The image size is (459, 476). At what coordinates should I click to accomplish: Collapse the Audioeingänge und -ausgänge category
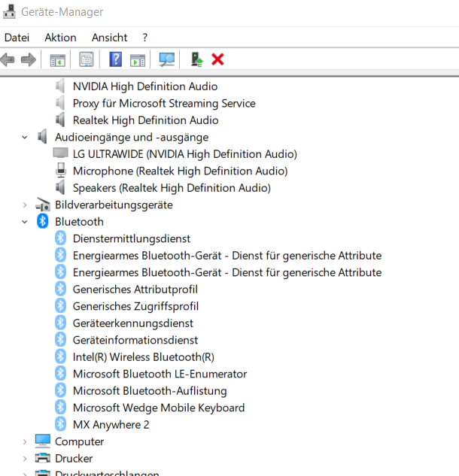[25, 138]
